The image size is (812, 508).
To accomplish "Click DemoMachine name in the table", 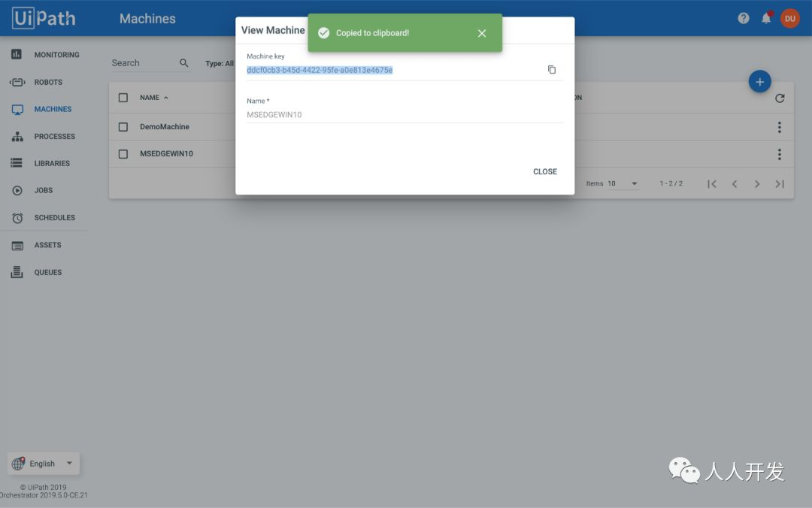I will tap(165, 126).
